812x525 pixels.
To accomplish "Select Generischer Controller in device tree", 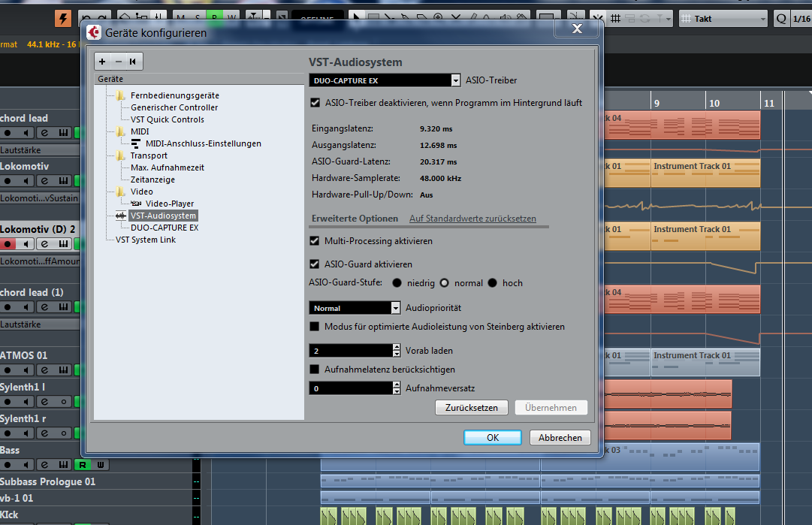I will (x=174, y=107).
